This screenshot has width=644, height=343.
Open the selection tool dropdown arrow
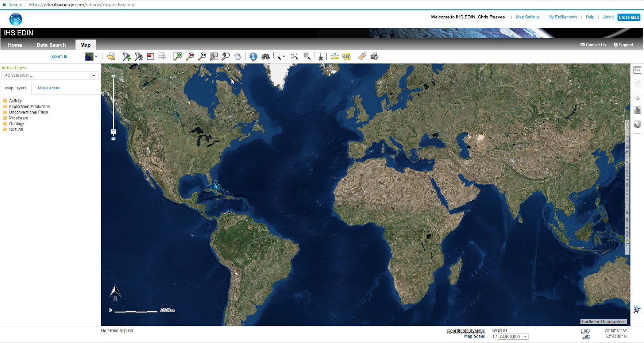click(x=284, y=57)
